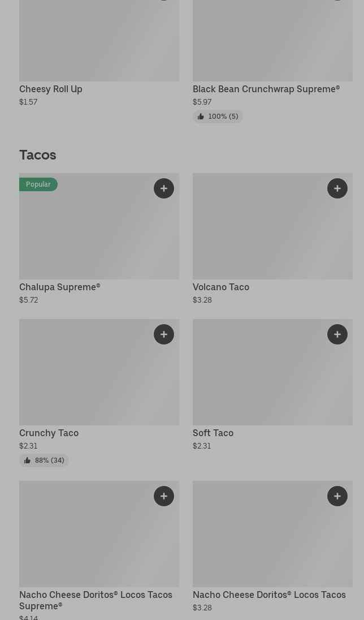View the 100% (5) rating badge
This screenshot has height=620, width=364.
tap(218, 117)
